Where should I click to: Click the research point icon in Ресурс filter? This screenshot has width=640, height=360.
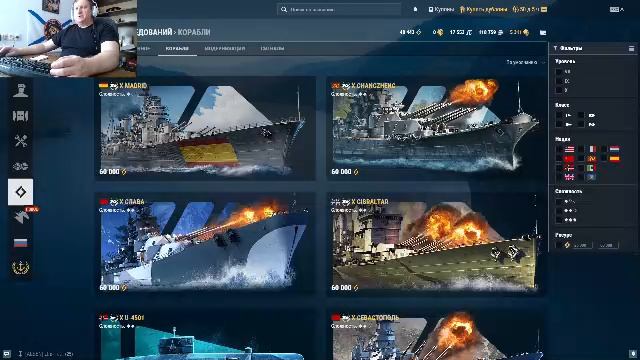(x=567, y=245)
